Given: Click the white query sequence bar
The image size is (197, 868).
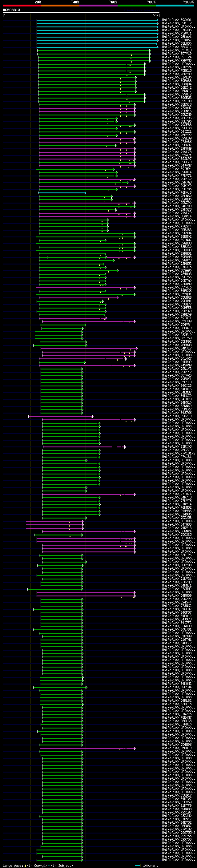Looking at the screenshot, I should (81, 13).
